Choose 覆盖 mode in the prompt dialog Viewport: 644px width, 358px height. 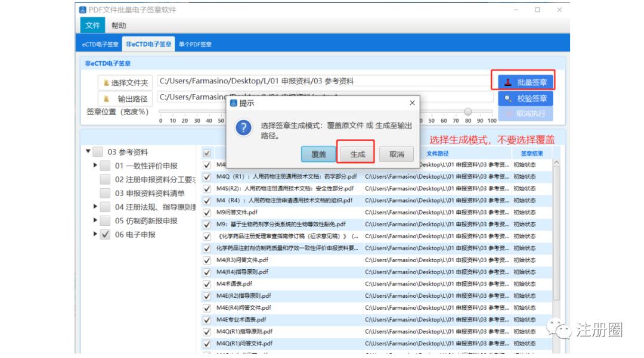coord(318,155)
